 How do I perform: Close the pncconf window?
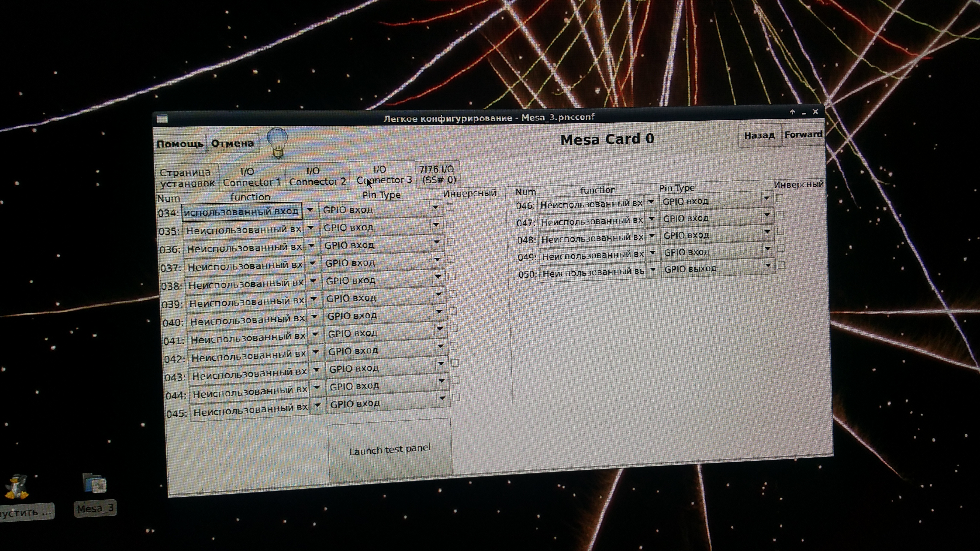pyautogui.click(x=815, y=112)
